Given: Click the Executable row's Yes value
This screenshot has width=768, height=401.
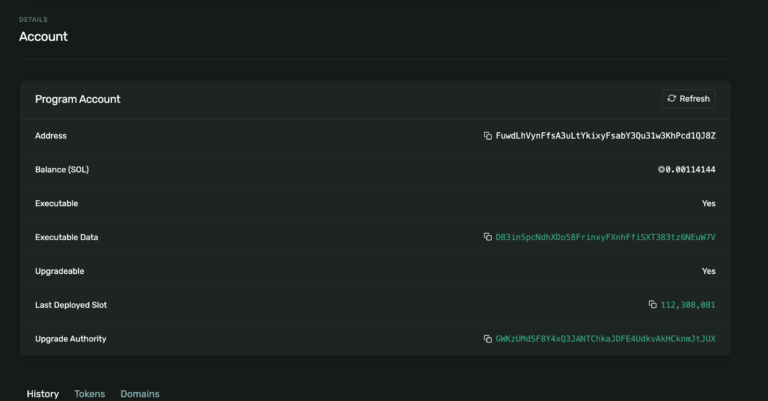Looking at the screenshot, I should click(x=708, y=204).
